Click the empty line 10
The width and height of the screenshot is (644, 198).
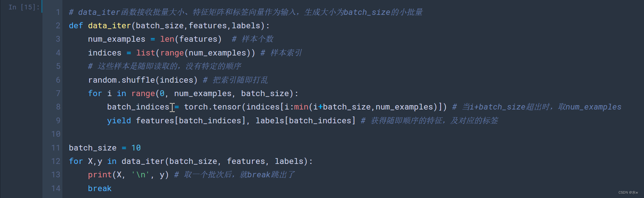218,134
